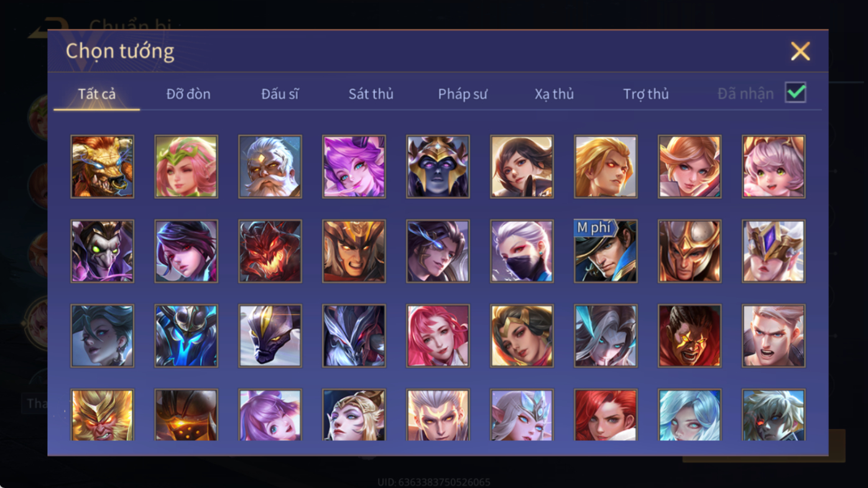Open the "Đấu sĩ" tab

click(x=280, y=94)
